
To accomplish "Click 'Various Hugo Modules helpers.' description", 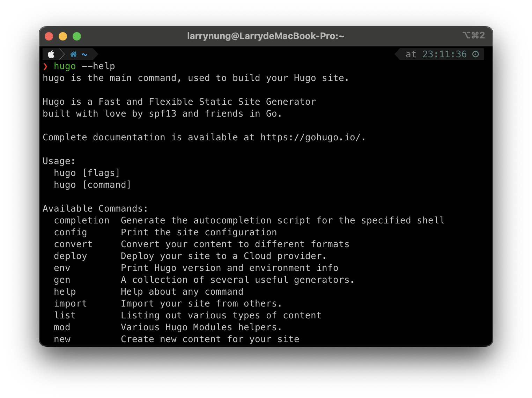I will 201,327.
